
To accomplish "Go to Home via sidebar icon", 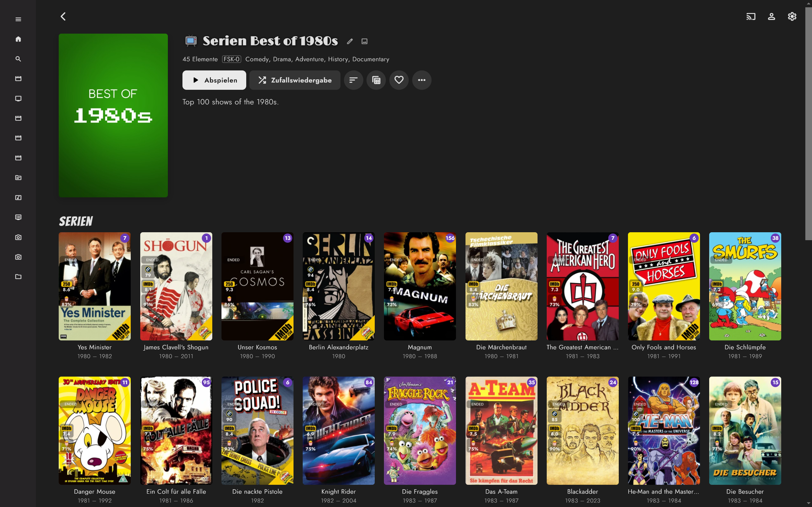I will pyautogui.click(x=18, y=39).
